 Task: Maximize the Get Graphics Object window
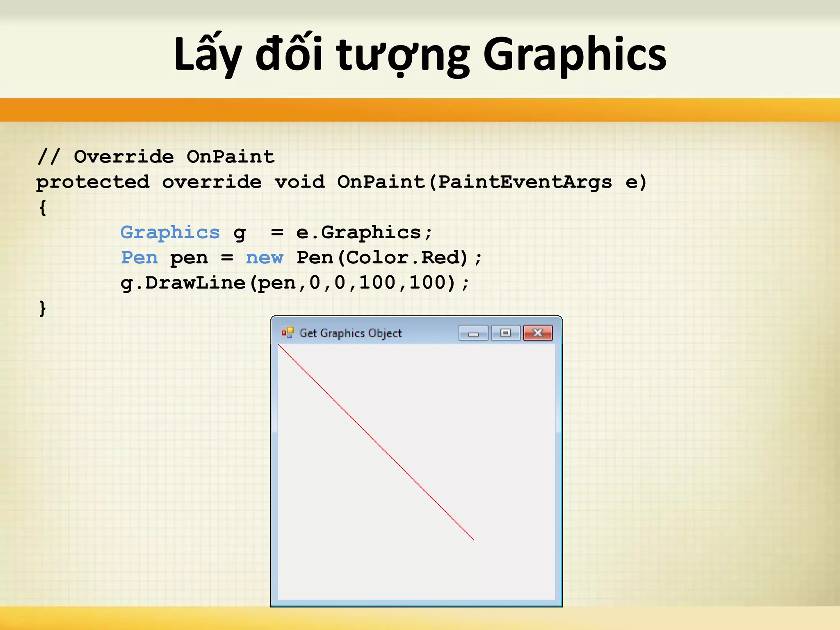(506, 333)
